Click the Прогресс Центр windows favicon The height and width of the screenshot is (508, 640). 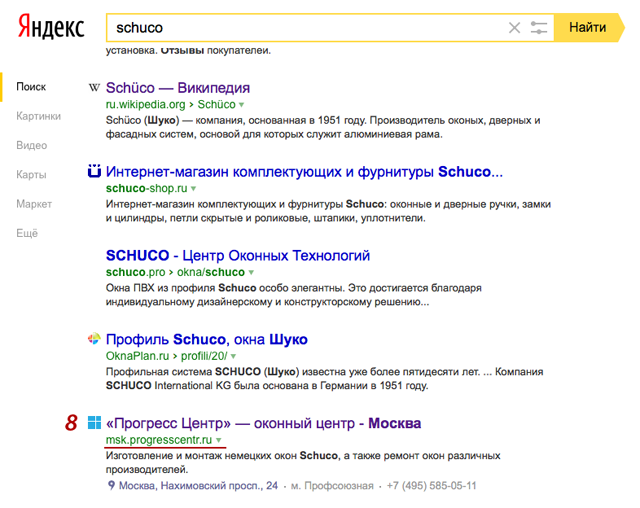(x=94, y=423)
